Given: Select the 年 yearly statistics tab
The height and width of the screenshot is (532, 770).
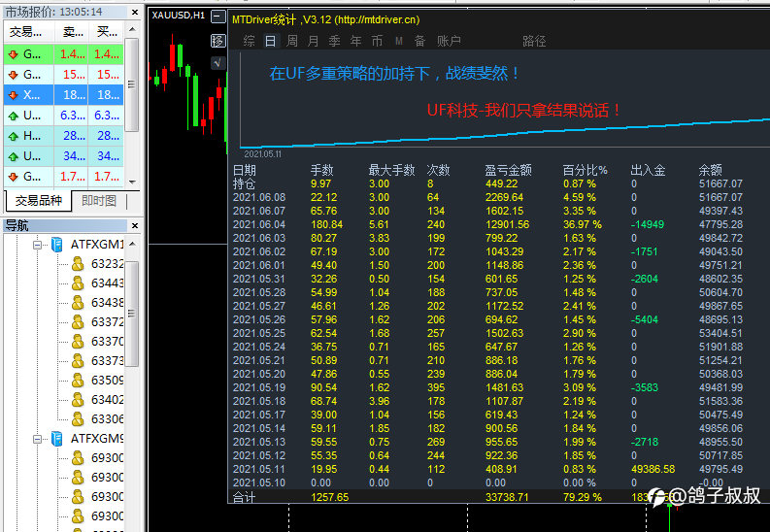Looking at the screenshot, I should coord(355,41).
